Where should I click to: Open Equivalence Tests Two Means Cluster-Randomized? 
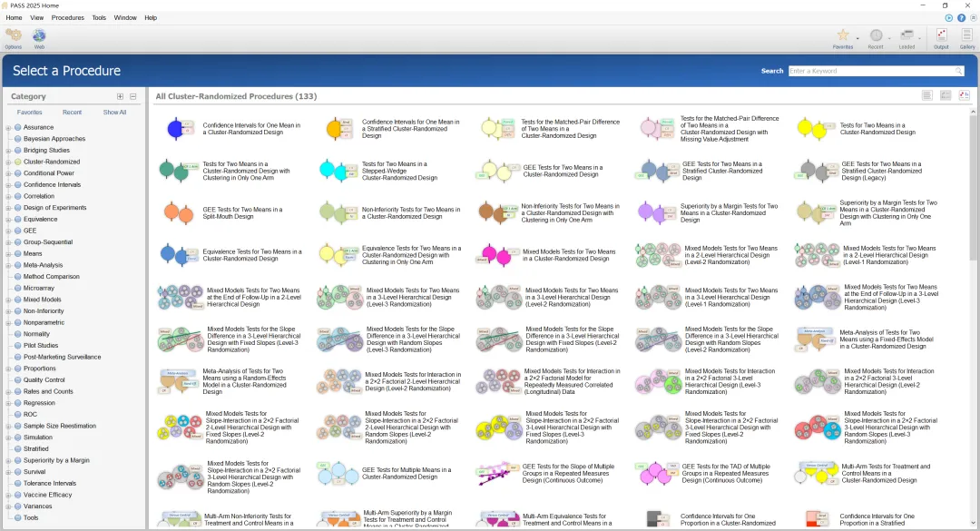click(x=231, y=255)
